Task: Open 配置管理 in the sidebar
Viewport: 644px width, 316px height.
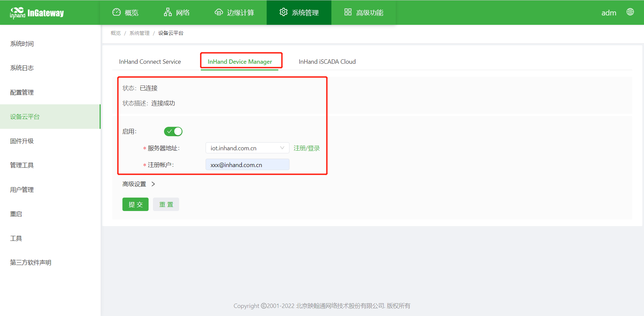Action: [x=50, y=92]
